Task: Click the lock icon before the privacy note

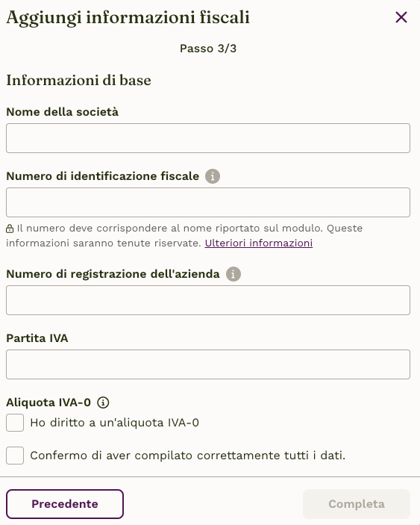Action: 10,229
